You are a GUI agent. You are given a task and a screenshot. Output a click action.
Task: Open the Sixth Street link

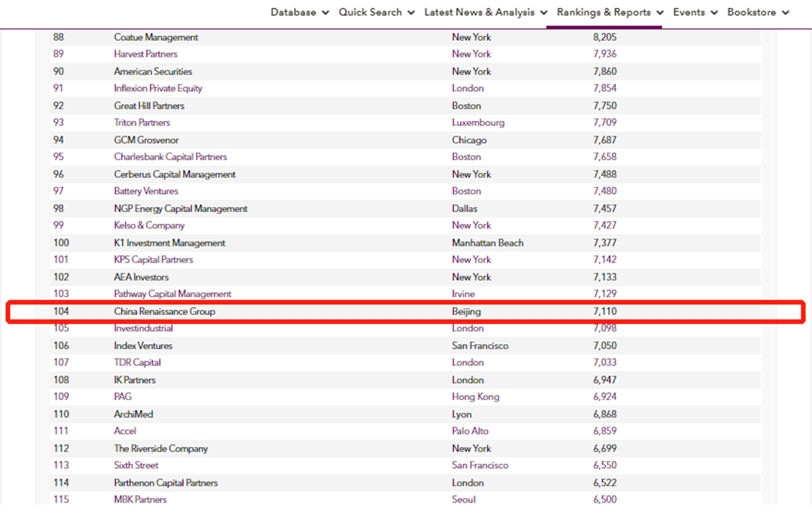pyautogui.click(x=136, y=466)
